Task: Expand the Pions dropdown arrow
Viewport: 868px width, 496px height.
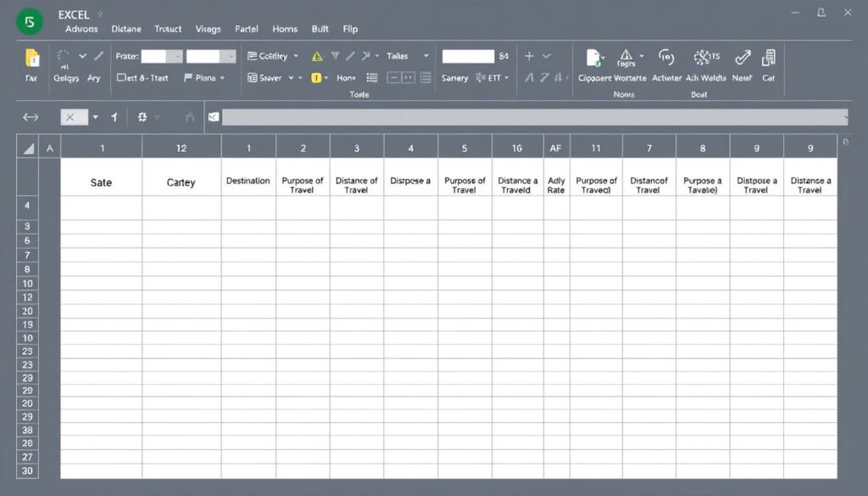Action: [222, 78]
